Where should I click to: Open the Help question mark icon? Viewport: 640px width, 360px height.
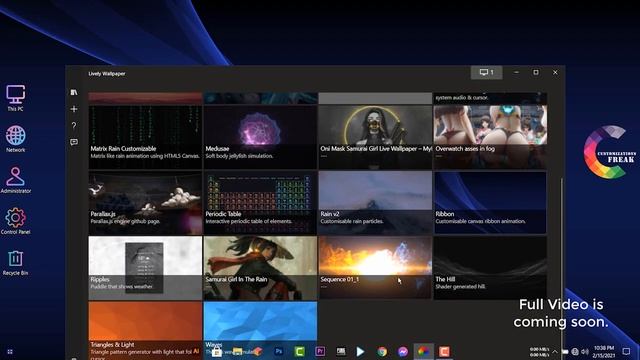tap(74, 125)
